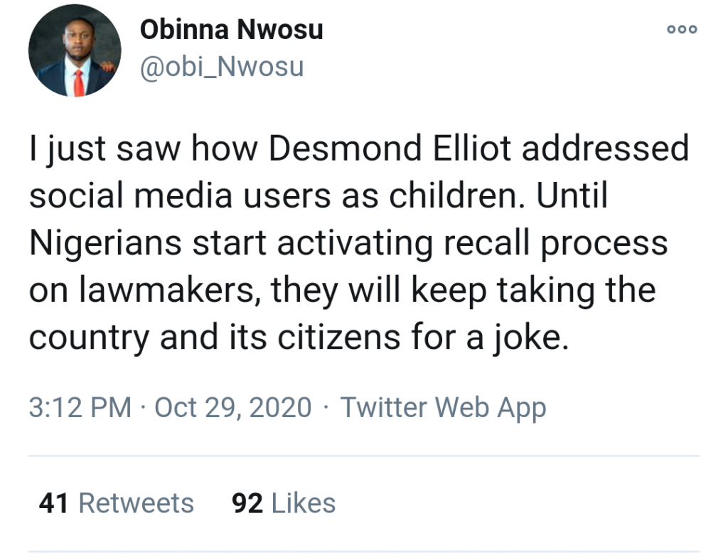This screenshot has height=560, width=728.
Task: Open the Obinna Nwosu display name link
Action: click(x=232, y=30)
